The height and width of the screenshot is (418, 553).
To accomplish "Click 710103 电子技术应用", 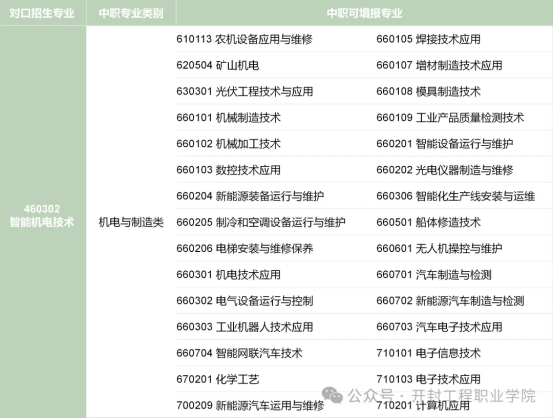I will (429, 379).
